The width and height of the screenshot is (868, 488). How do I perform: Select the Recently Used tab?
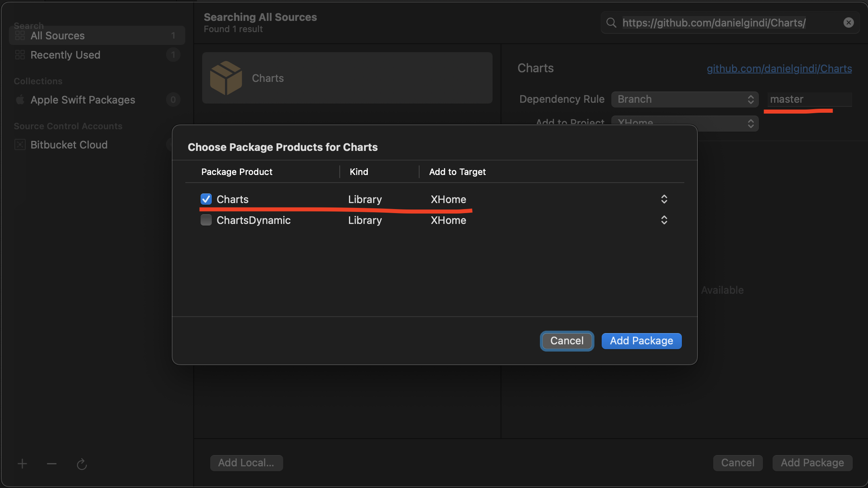coord(65,55)
